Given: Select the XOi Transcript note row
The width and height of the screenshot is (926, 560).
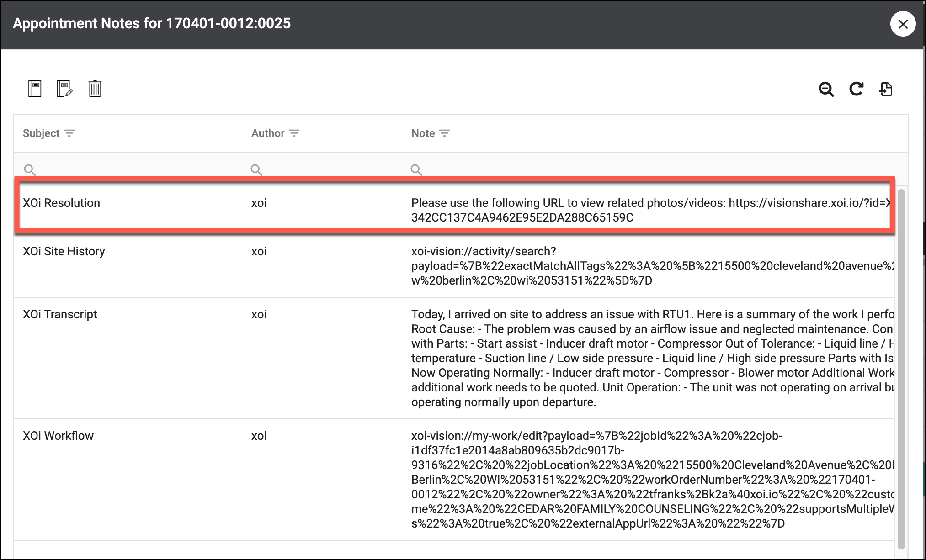Looking at the screenshot, I should [x=60, y=315].
